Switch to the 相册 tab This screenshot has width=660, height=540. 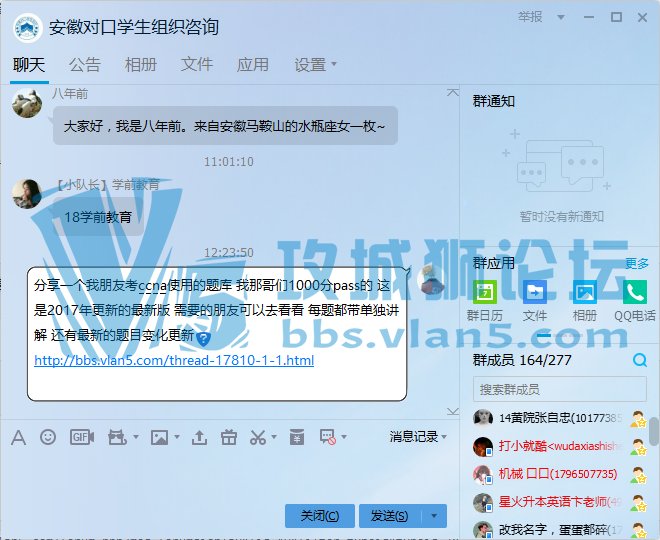[141, 65]
